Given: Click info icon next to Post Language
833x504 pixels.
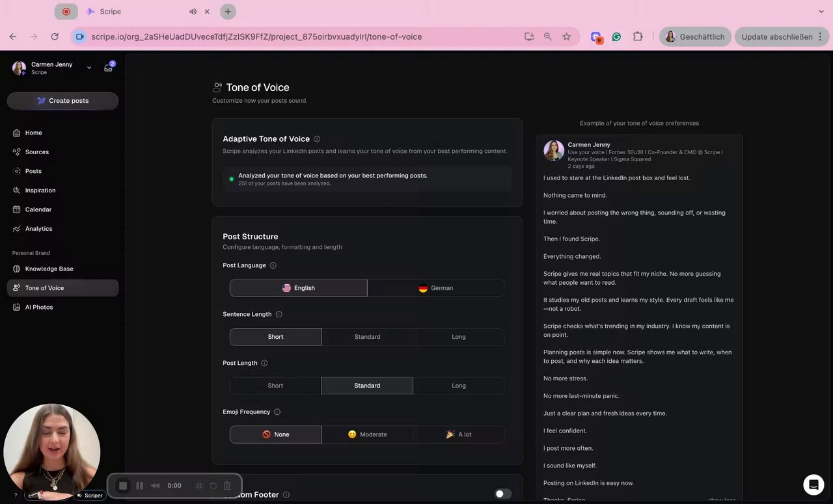Looking at the screenshot, I should [273, 265].
